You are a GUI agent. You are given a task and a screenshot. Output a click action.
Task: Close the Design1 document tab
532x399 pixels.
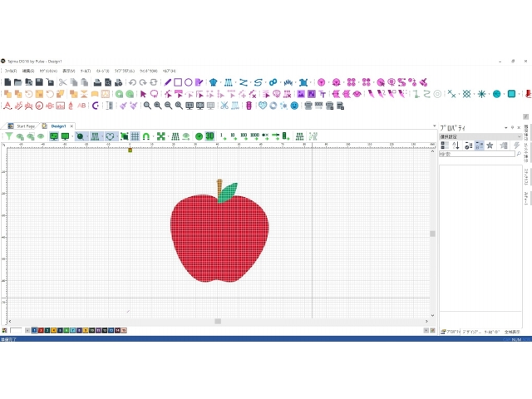[71, 126]
